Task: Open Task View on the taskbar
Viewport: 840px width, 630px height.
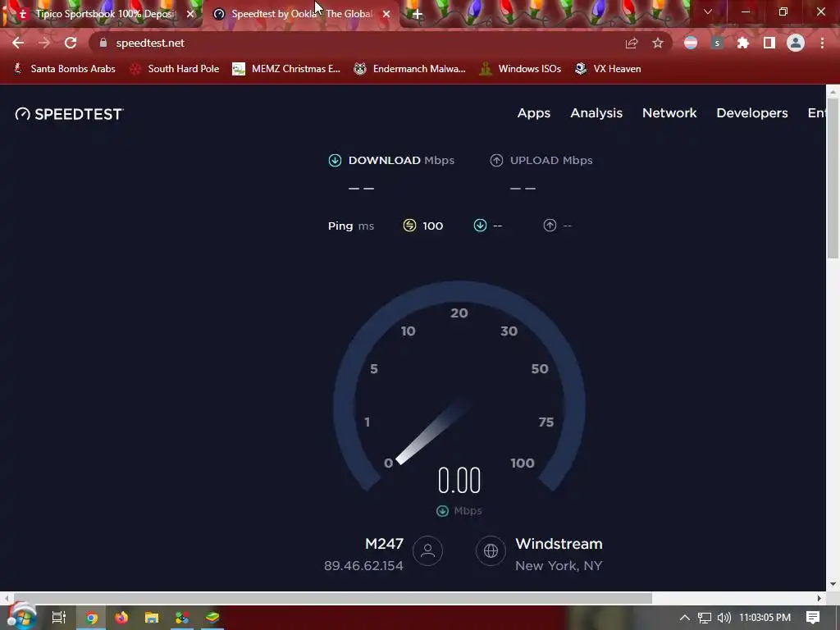Action: (x=59, y=618)
